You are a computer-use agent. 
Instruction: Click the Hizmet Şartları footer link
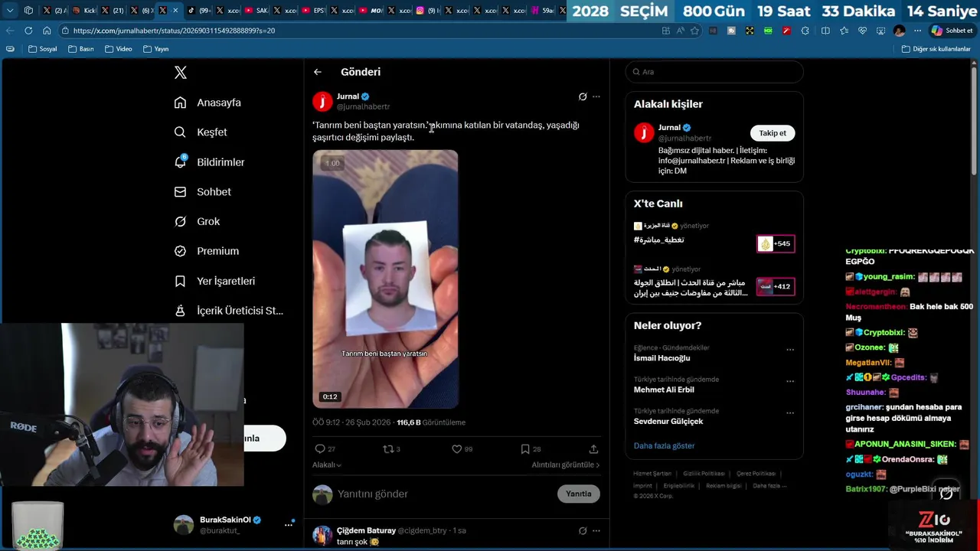point(652,474)
